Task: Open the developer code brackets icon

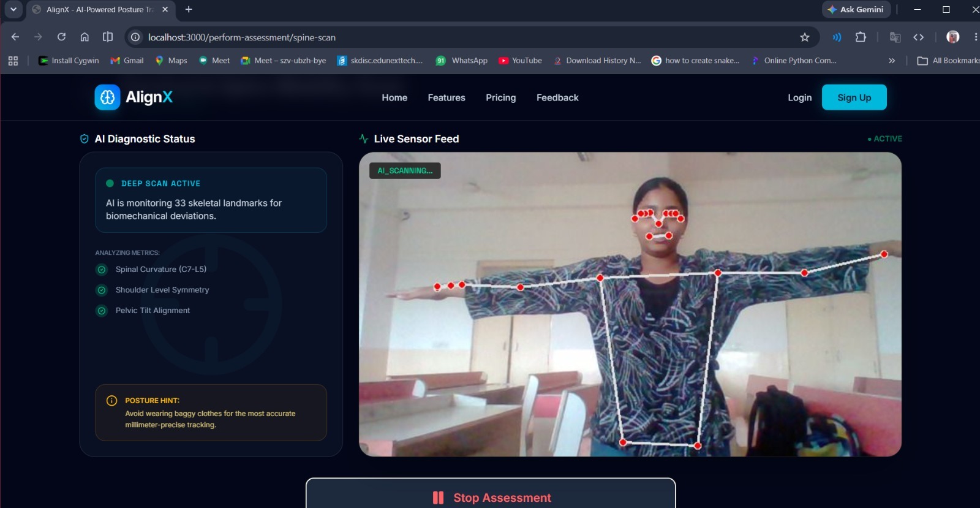Action: tap(918, 37)
